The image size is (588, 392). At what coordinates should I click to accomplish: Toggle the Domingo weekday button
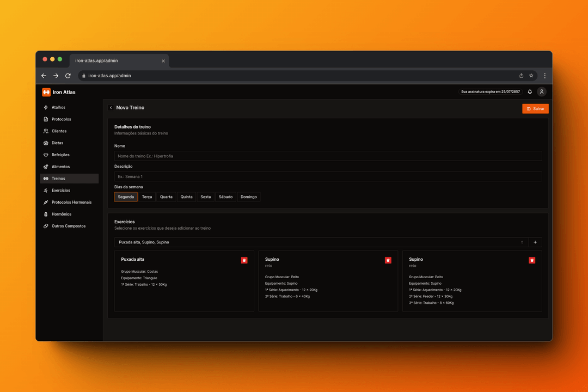coord(248,197)
